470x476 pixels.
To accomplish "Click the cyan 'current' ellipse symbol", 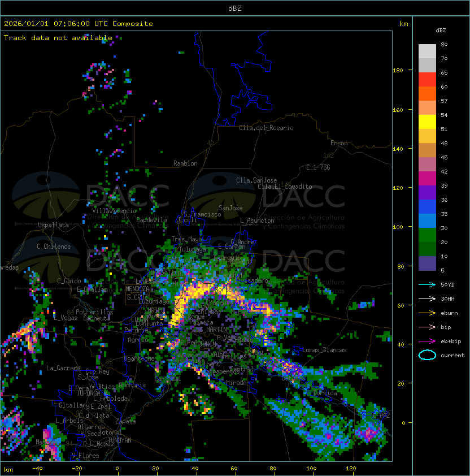I will (427, 355).
